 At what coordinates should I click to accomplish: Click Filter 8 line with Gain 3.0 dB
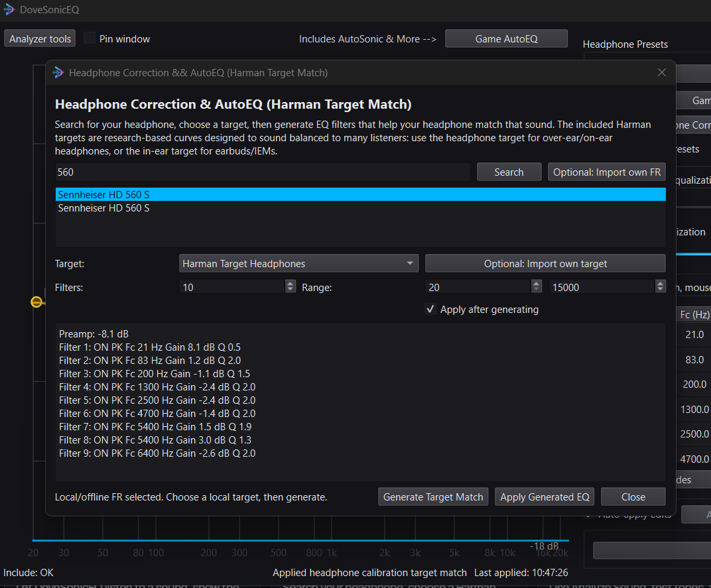(x=155, y=440)
